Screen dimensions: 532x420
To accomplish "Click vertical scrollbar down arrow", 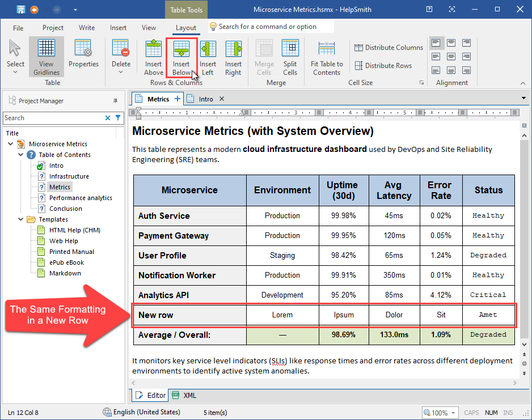I will click(524, 345).
